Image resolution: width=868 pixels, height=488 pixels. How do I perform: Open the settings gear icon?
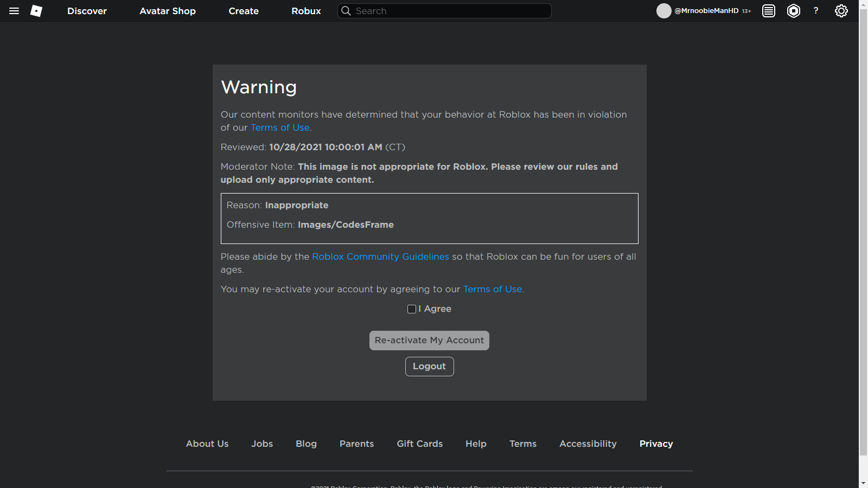point(841,11)
